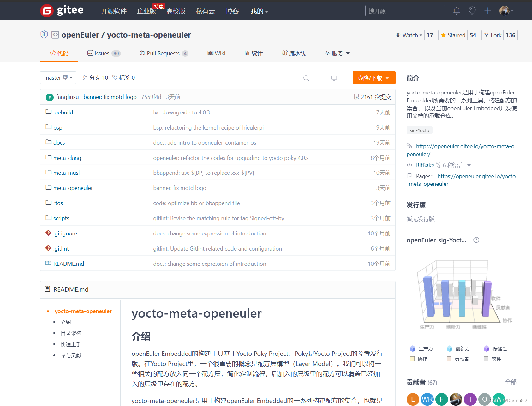This screenshot has width=532, height=406.
Task: Open the scripts folder
Action: (x=61, y=218)
